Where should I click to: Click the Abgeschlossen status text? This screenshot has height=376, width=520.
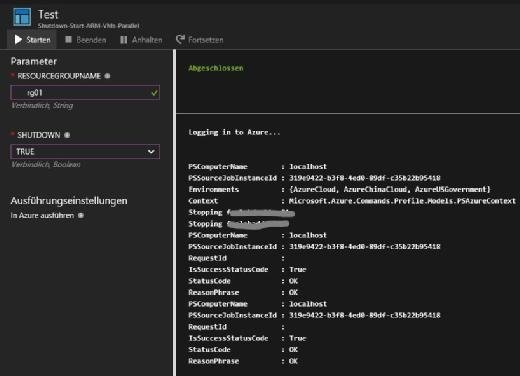point(216,68)
